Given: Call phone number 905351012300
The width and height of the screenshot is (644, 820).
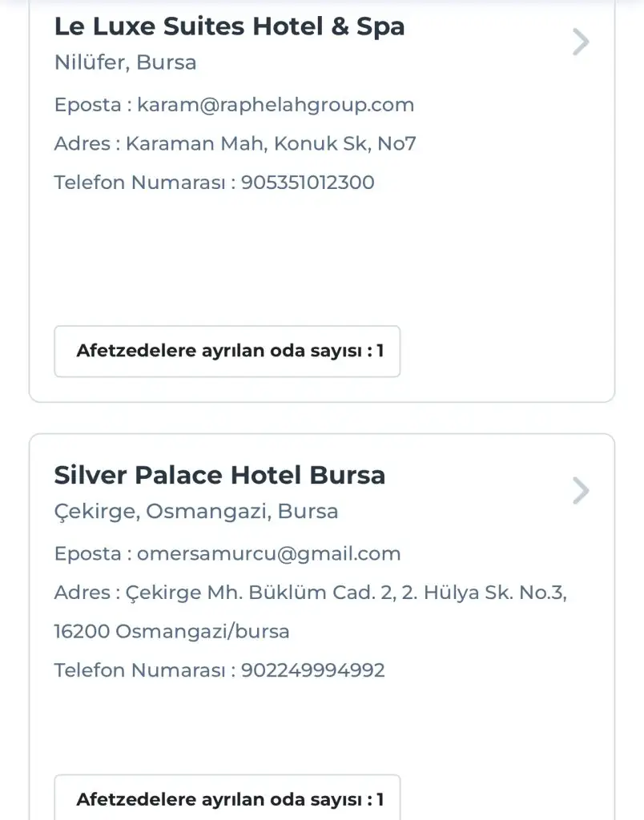Looking at the screenshot, I should [308, 182].
